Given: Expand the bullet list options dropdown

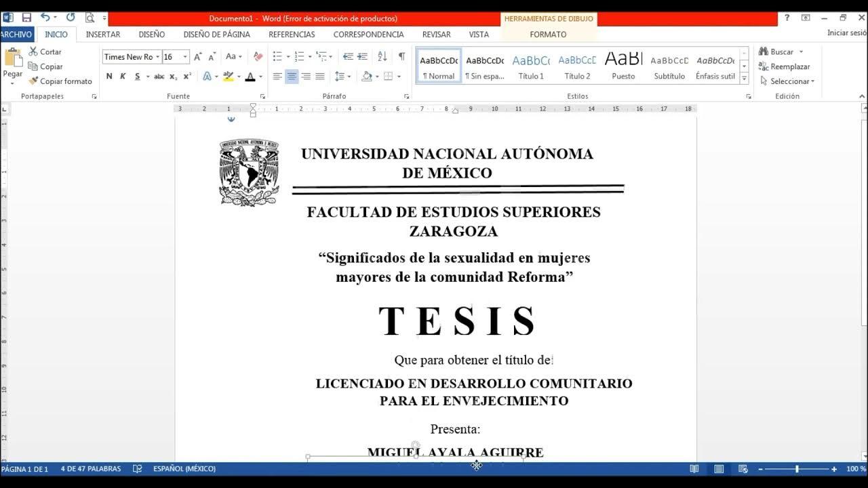Looking at the screenshot, I should [x=288, y=56].
